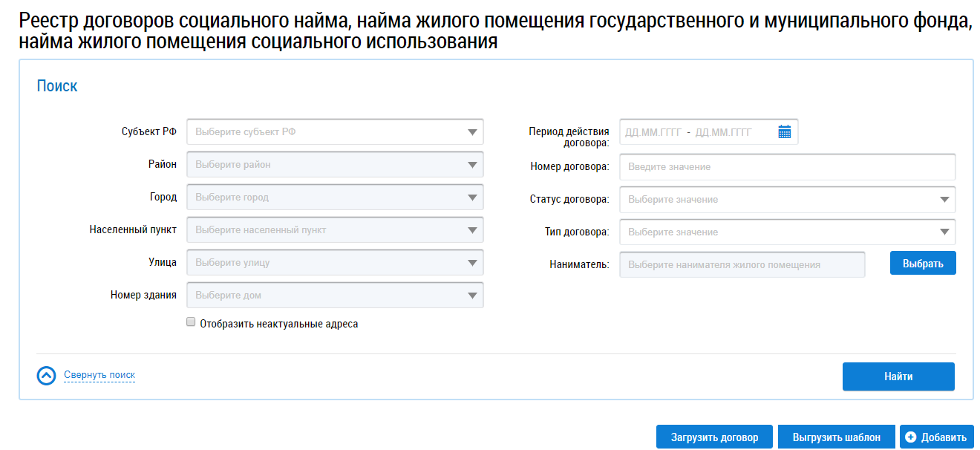
Task: Click the Наниматель text field
Action: point(742,264)
